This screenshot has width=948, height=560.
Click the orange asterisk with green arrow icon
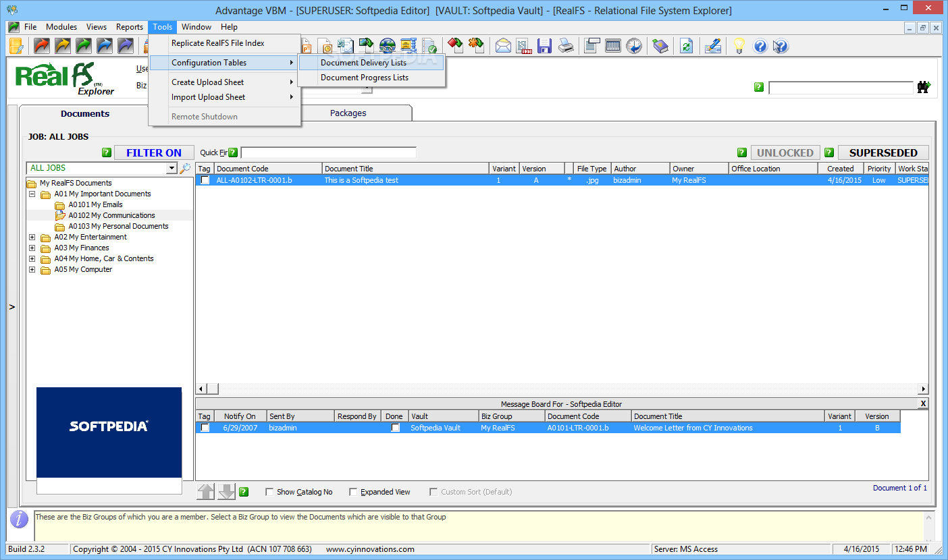click(477, 46)
